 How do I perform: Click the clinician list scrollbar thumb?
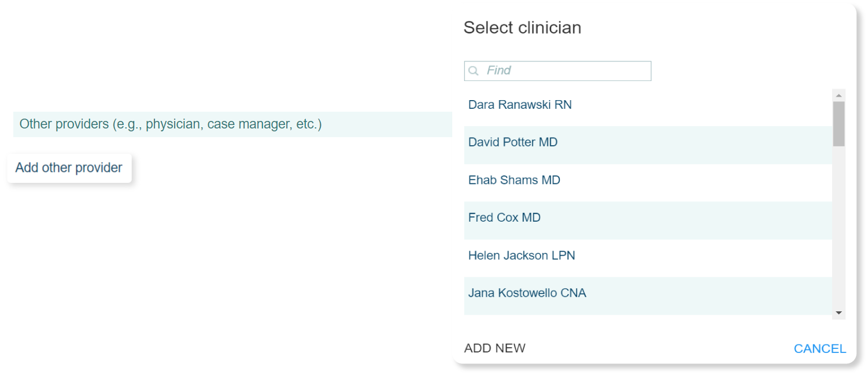[x=839, y=124]
